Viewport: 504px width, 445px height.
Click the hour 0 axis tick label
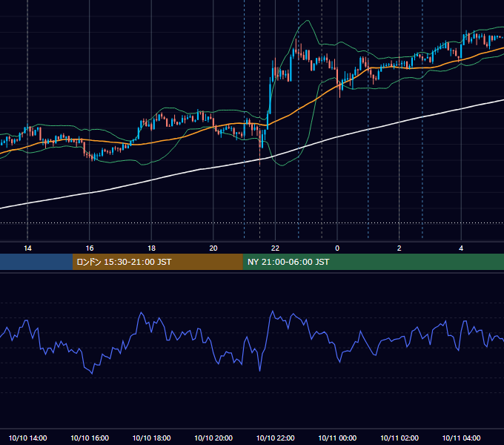(x=337, y=248)
